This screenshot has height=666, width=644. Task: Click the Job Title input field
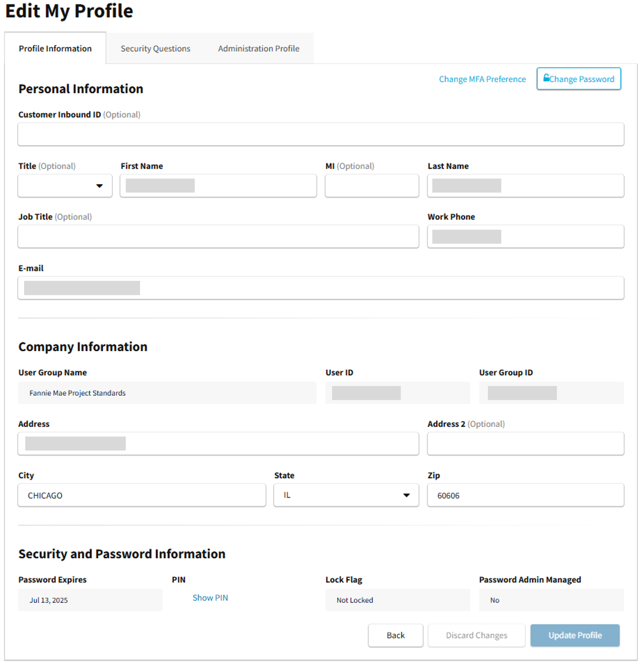click(x=218, y=237)
